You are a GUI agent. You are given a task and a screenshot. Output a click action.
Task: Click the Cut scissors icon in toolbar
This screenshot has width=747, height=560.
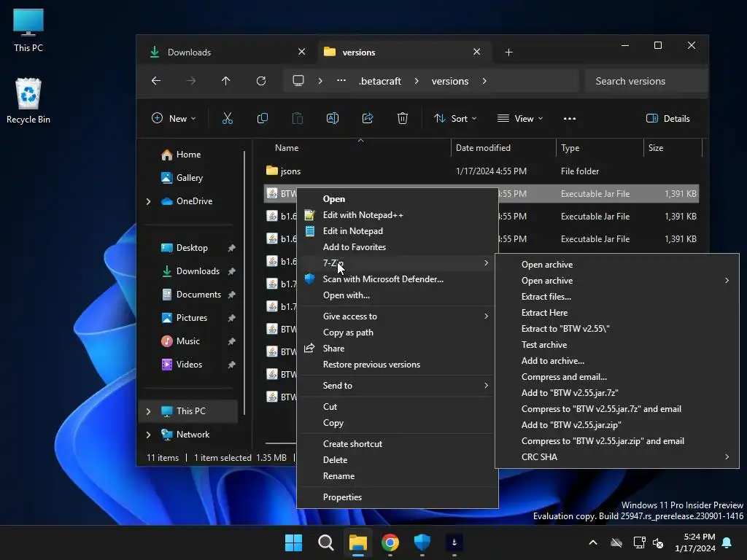[228, 119]
